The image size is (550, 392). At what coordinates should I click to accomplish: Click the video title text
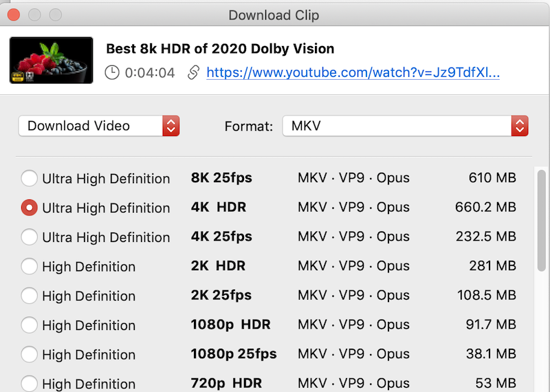[220, 49]
